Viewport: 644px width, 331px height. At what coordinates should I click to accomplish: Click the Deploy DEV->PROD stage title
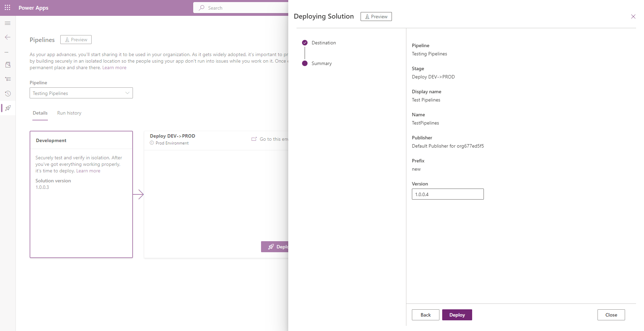pos(173,136)
